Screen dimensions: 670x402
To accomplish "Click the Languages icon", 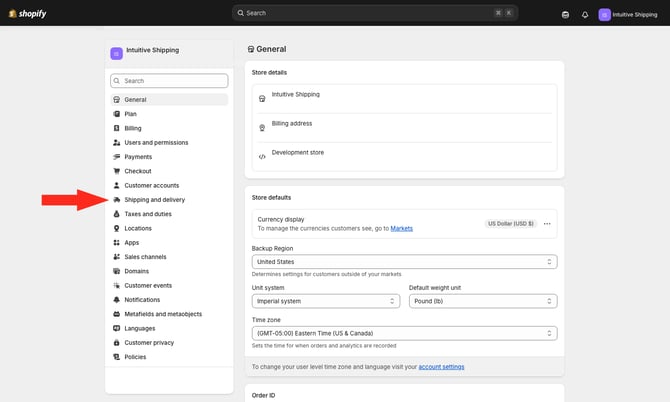I will [117, 329].
